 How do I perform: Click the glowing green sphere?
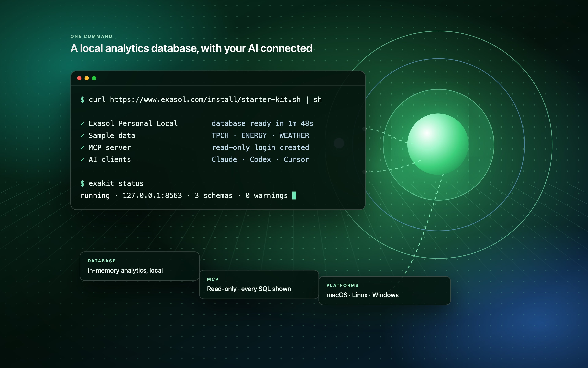[438, 144]
